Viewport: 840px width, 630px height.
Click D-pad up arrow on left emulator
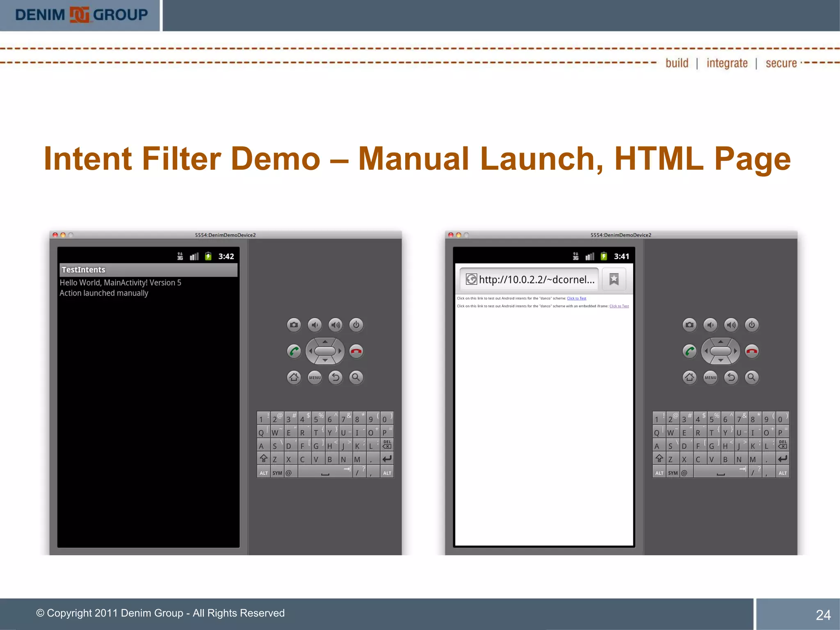[325, 341]
